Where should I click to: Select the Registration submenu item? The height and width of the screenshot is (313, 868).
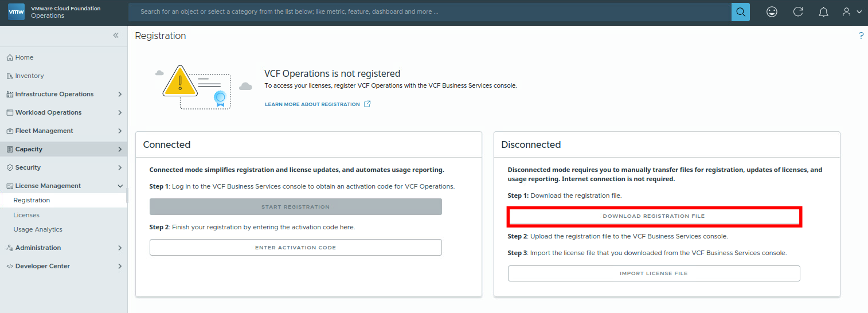pyautogui.click(x=64, y=200)
